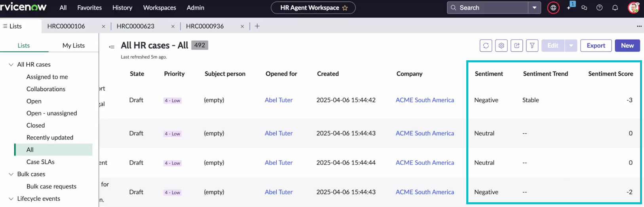The width and height of the screenshot is (644, 207).
Task: Open the search scope dropdown arrow
Action: coord(534,8)
